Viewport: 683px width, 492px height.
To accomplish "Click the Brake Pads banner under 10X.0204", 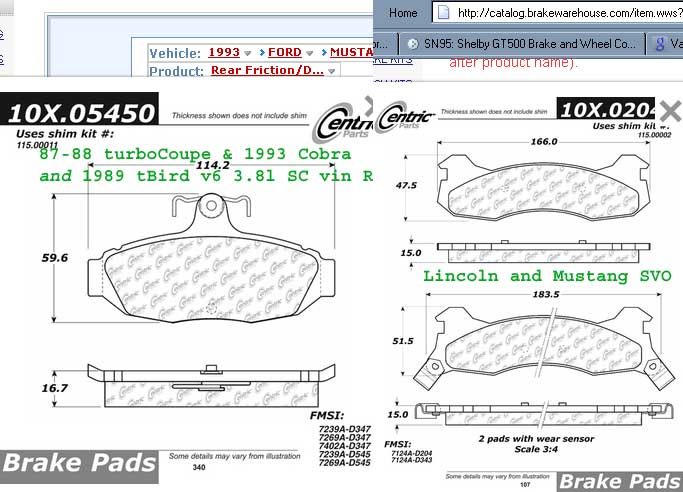I will pyautogui.click(x=620, y=482).
